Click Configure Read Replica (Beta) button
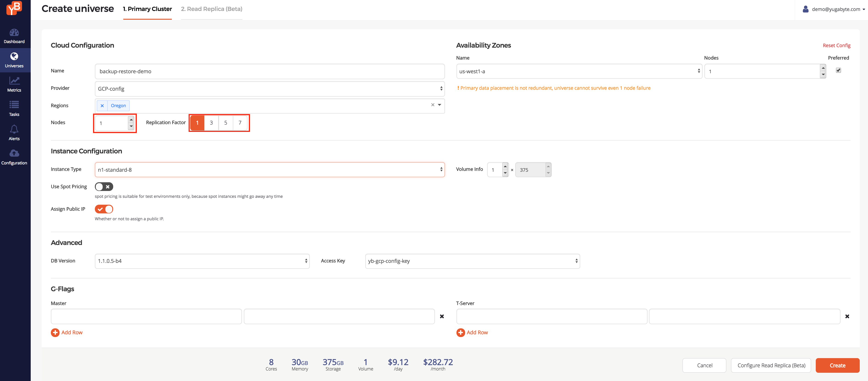Viewport: 868px width, 381px height. pyautogui.click(x=771, y=365)
